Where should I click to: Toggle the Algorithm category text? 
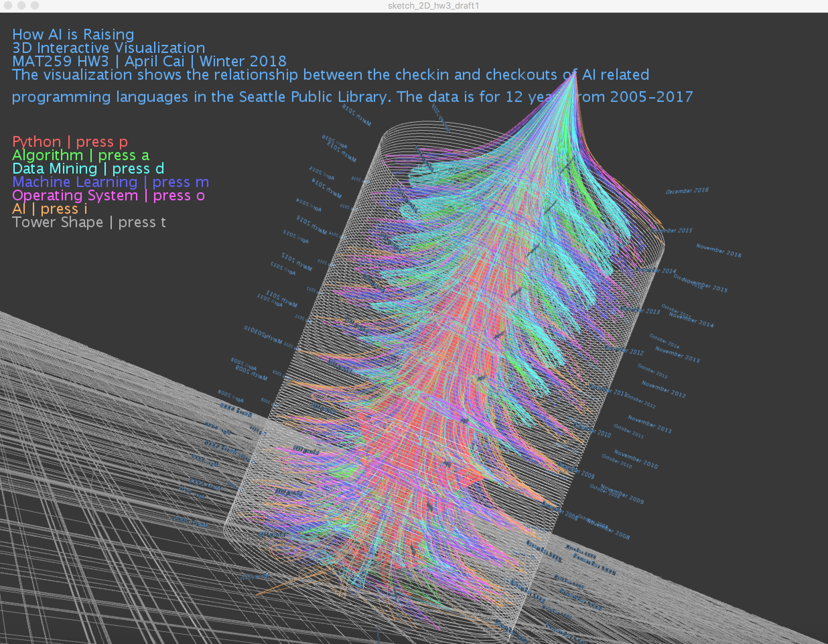[x=80, y=155]
